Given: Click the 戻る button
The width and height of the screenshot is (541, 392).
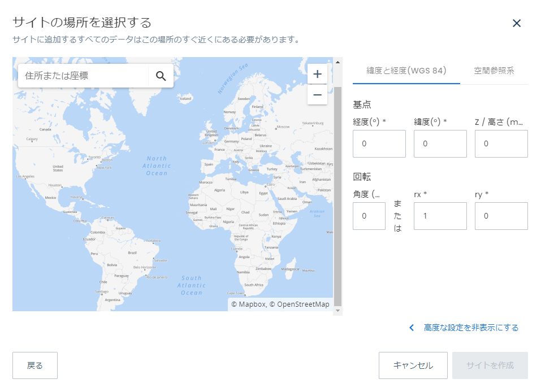Looking at the screenshot, I should coord(35,365).
